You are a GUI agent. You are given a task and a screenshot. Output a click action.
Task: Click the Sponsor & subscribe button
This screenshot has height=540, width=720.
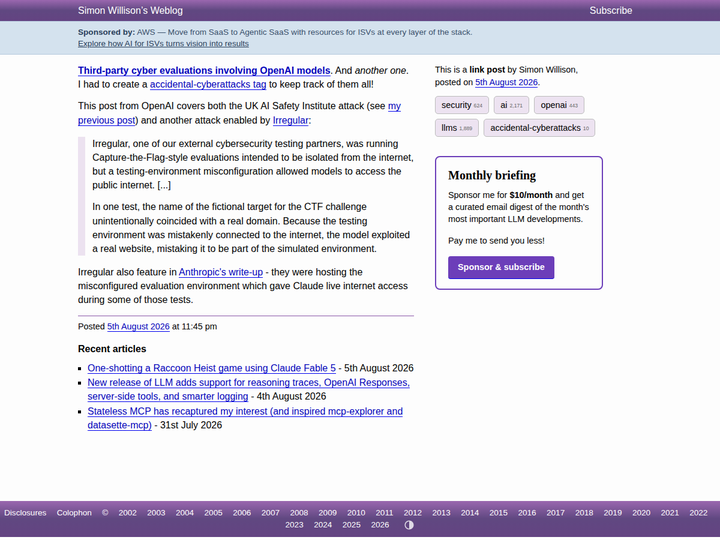tap(501, 267)
